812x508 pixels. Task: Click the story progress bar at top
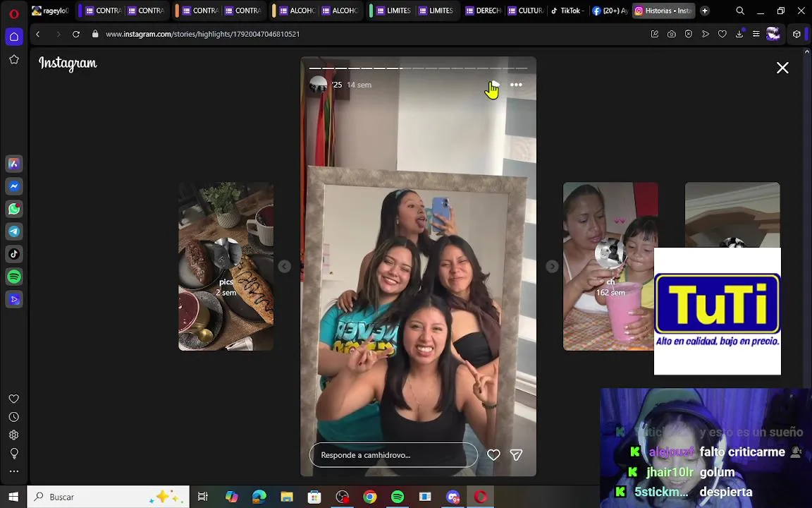click(x=419, y=68)
